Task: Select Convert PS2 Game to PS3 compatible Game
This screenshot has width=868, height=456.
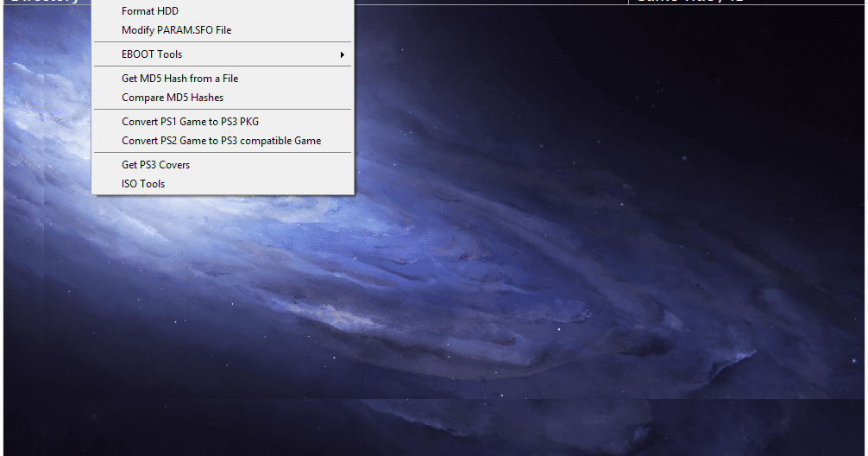Action: pos(223,141)
